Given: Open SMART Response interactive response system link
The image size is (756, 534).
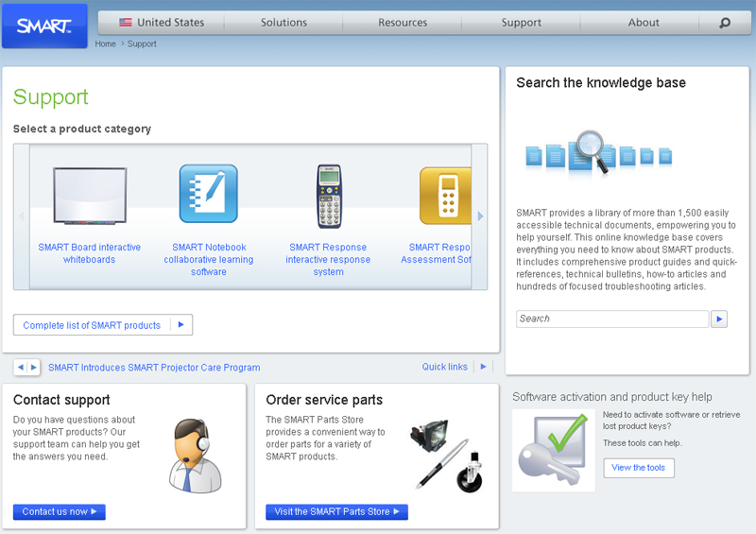Looking at the screenshot, I should coord(328,260).
